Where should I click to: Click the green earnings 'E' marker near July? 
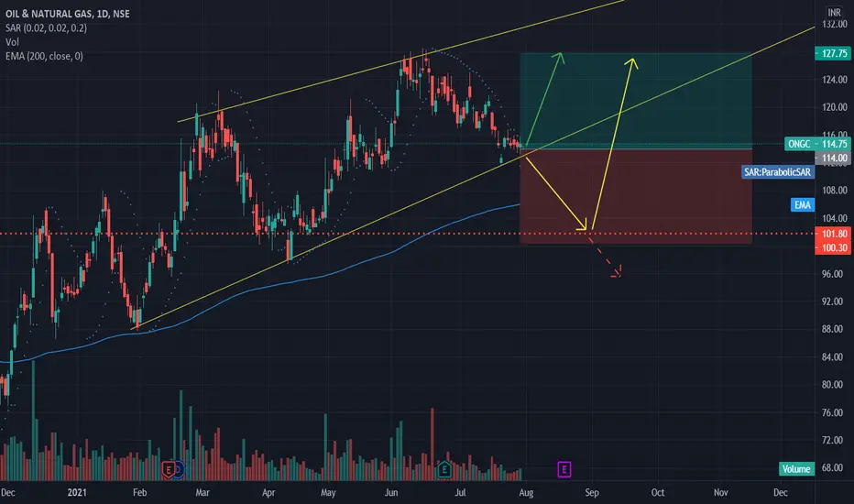pyautogui.click(x=444, y=469)
